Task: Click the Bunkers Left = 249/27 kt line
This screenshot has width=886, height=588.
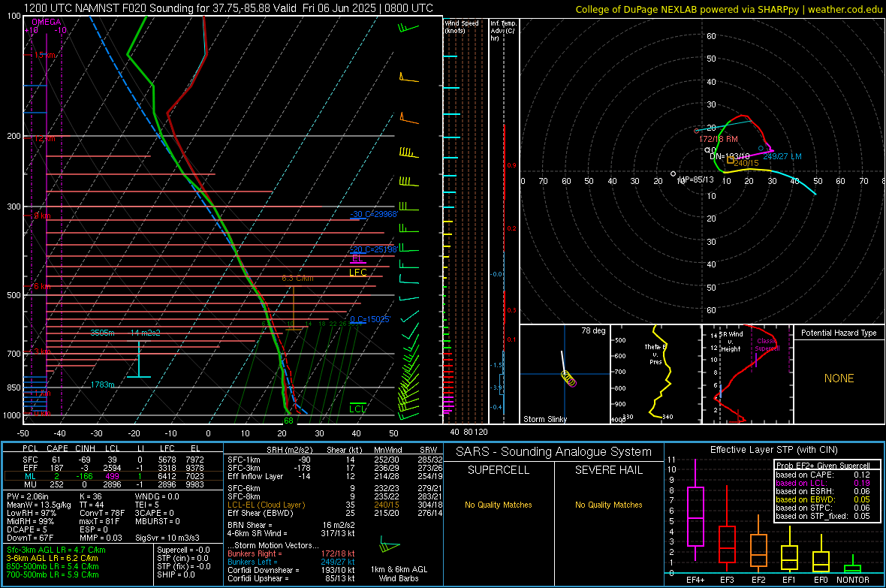Action: 291,562
